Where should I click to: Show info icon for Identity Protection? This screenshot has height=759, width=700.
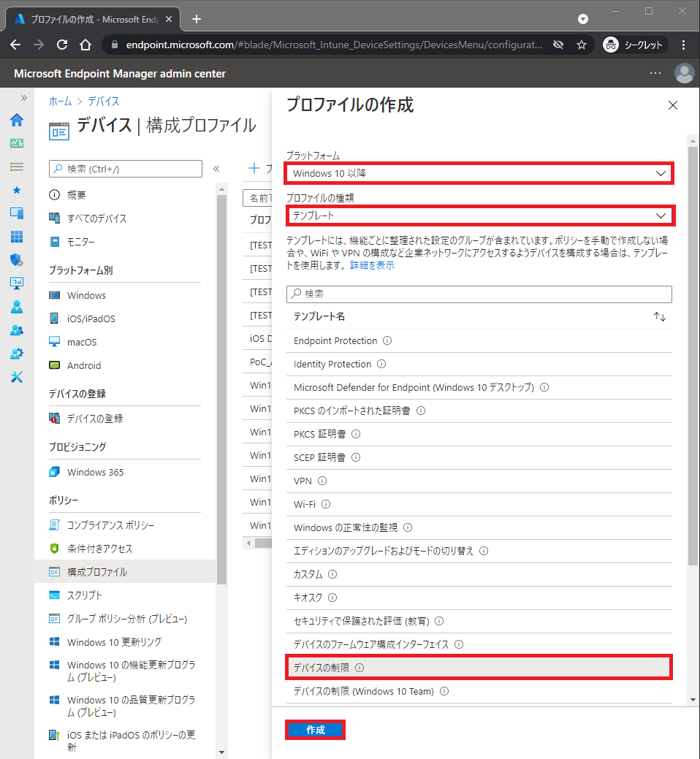381,364
